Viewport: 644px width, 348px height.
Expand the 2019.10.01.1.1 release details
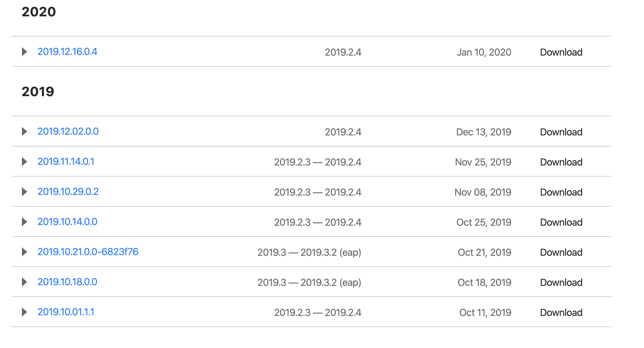point(25,312)
